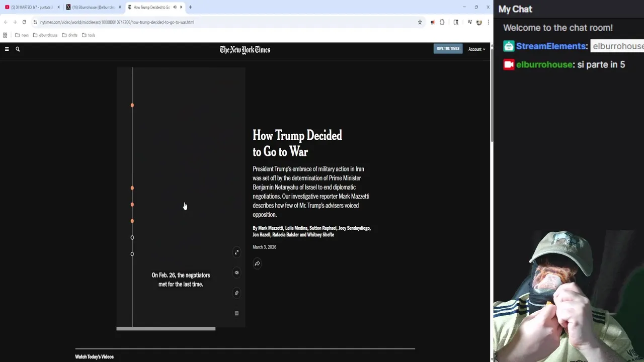Select the second orange timeline dot
Screen dimensions: 644x362
coord(132,188)
